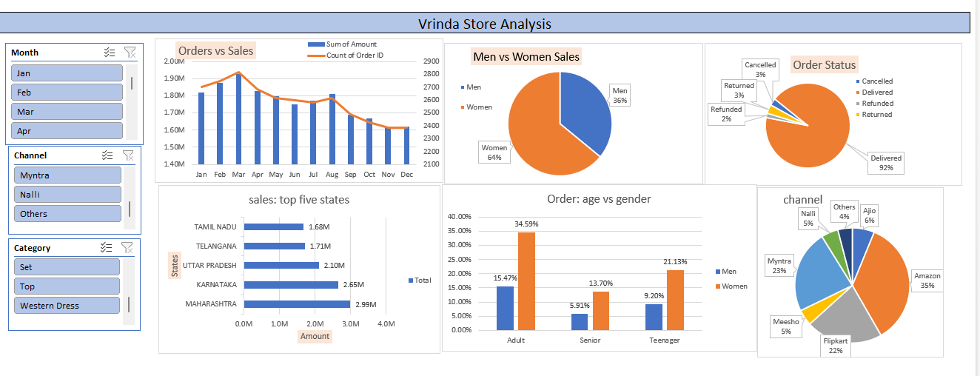This screenshot has height=376, width=980.
Task: Click the Women legend swatch in sales pie
Action: click(463, 107)
